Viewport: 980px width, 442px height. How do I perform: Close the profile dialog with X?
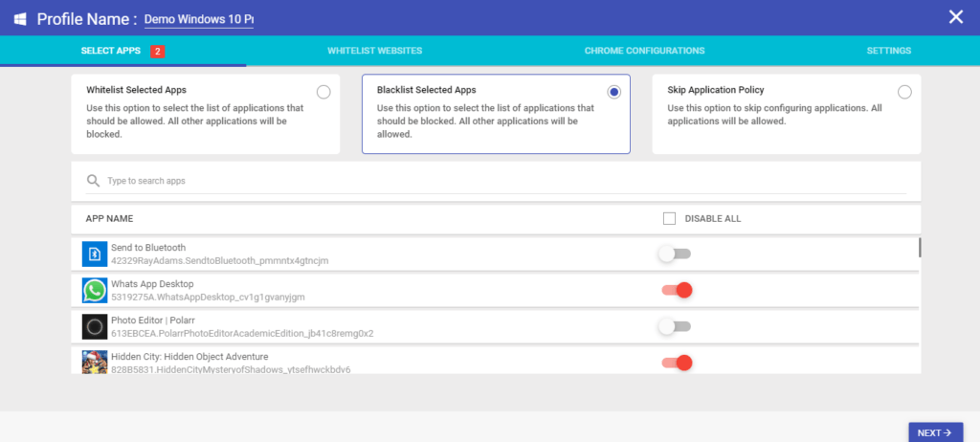956,17
